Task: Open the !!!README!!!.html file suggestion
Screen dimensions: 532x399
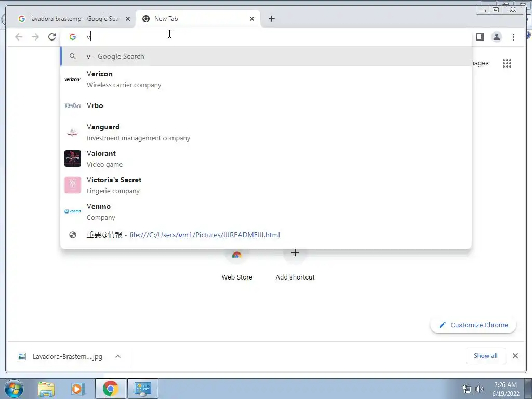Action: point(266,235)
